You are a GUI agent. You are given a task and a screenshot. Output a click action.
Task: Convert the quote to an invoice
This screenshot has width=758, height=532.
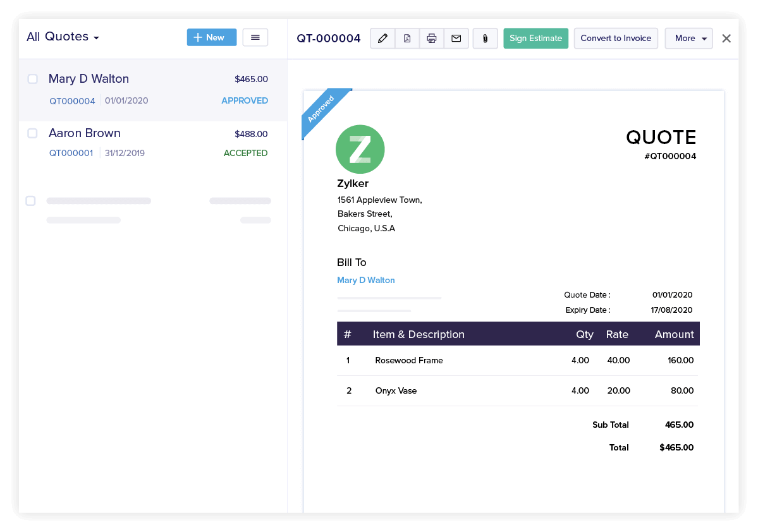tap(615, 38)
